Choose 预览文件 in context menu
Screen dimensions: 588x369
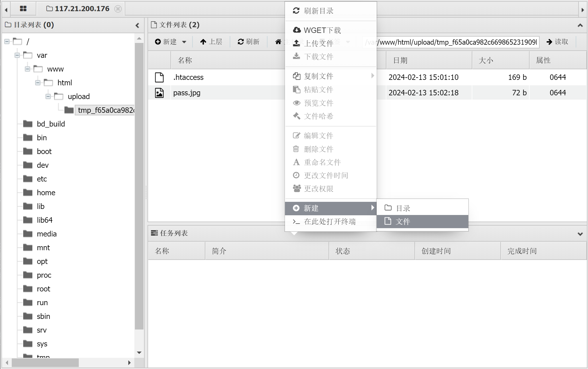click(x=331, y=103)
